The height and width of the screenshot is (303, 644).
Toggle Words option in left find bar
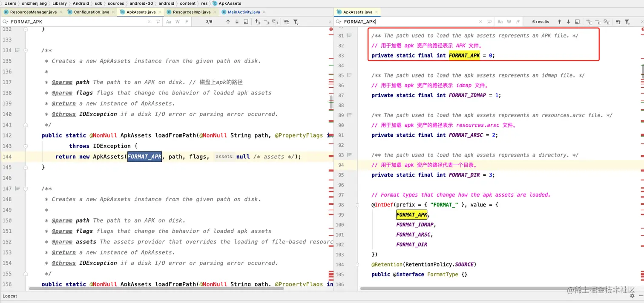point(178,22)
